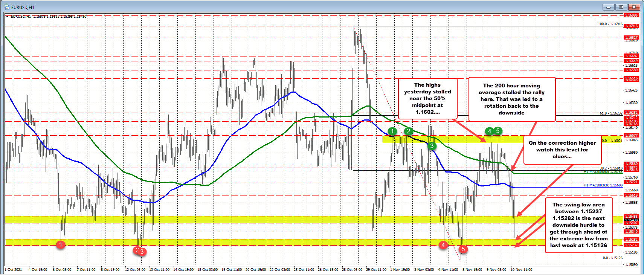644x275 pixels.
Task: Select the red price label 1.16516
Action: pos(631,79)
